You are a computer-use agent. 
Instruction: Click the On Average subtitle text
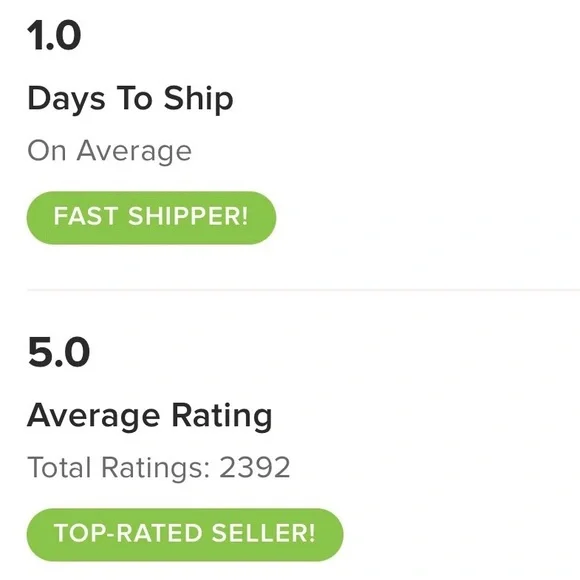109,151
